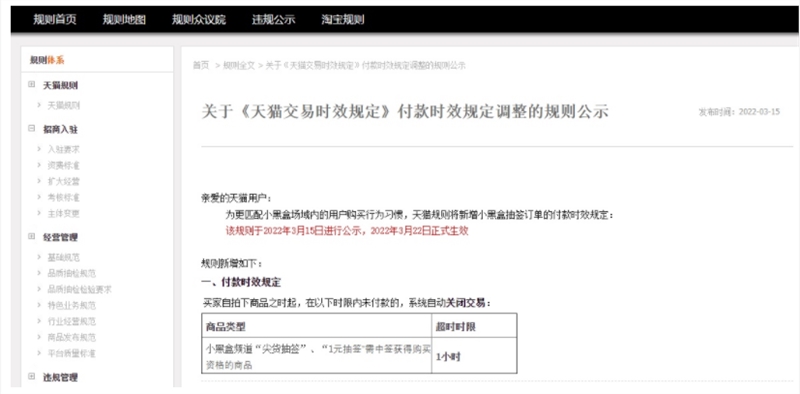Click 首页 in the breadcrumb
The height and width of the screenshot is (394, 800).
coord(201,65)
